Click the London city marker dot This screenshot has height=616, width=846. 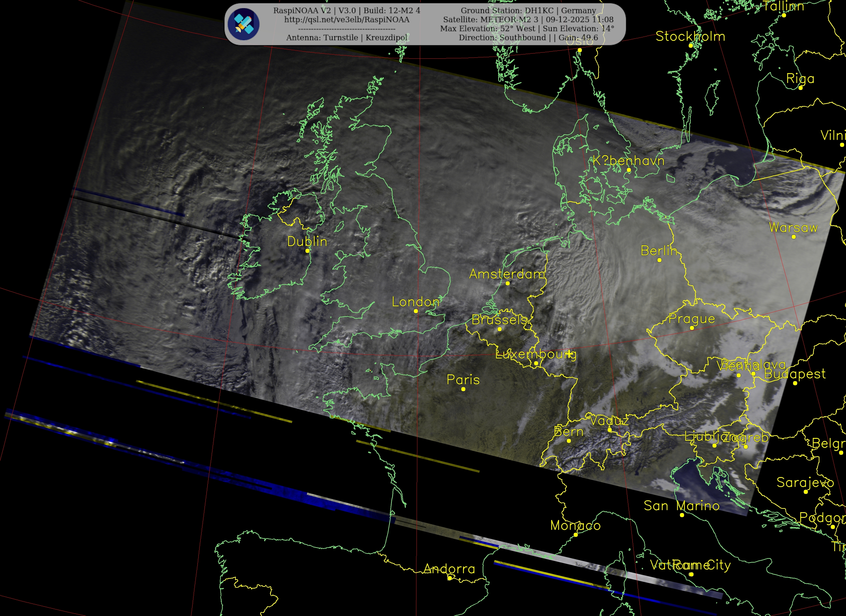point(416,311)
